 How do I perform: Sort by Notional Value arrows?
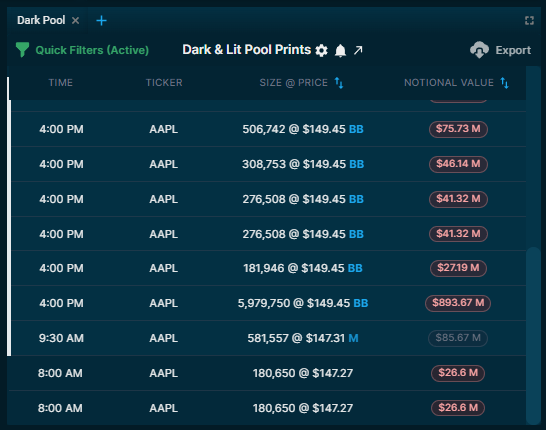point(505,83)
